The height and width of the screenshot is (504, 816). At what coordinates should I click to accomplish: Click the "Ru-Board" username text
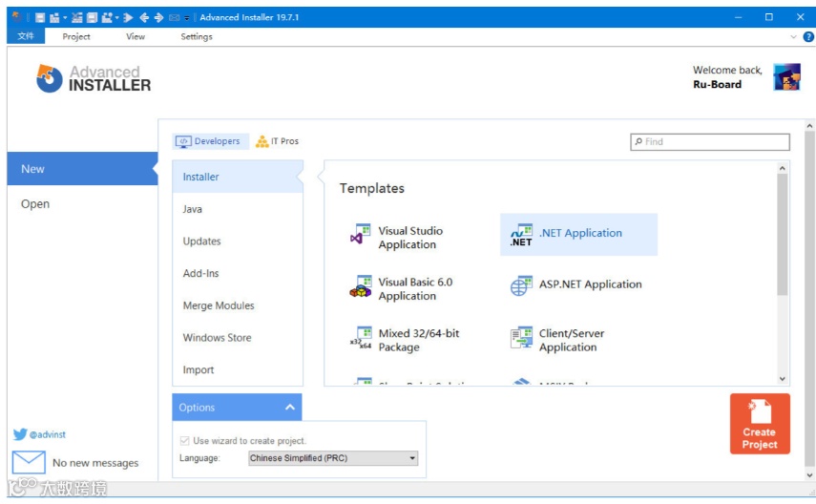point(717,84)
